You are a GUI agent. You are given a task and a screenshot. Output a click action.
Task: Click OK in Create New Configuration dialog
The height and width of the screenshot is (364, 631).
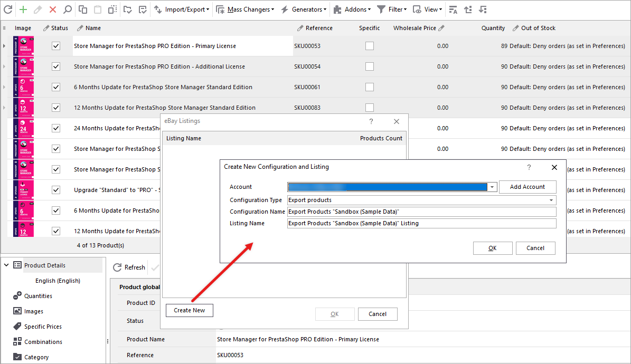493,248
